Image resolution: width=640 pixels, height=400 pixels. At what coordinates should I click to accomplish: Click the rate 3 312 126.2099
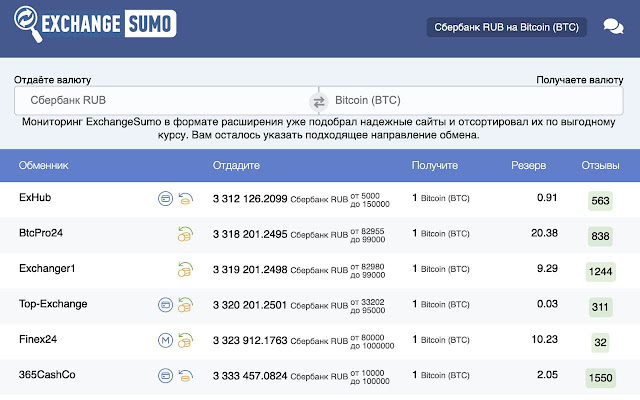(x=250, y=199)
